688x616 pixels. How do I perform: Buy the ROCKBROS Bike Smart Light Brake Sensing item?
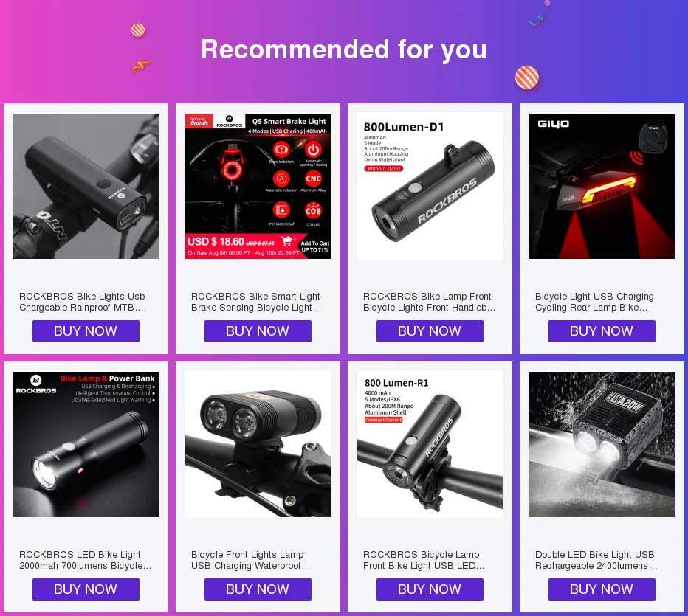258,331
